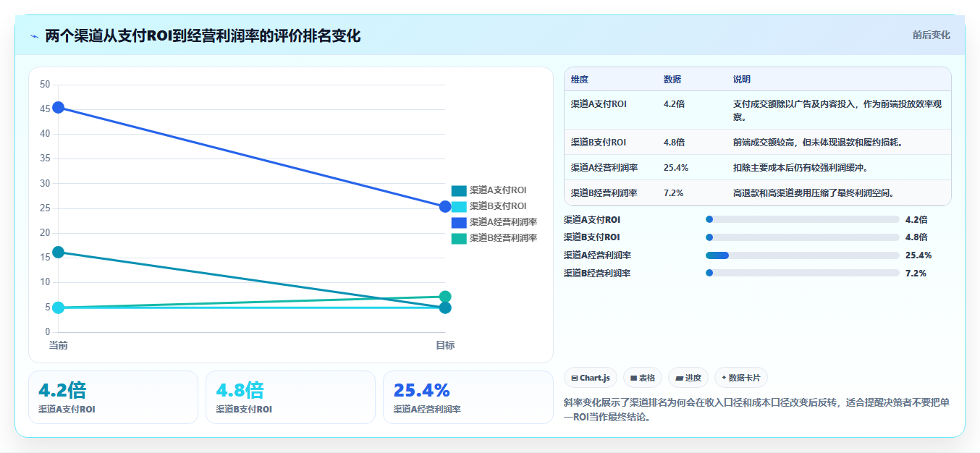Click the 50 y-axis tick label
This screenshot has height=453, width=980.
pos(45,85)
